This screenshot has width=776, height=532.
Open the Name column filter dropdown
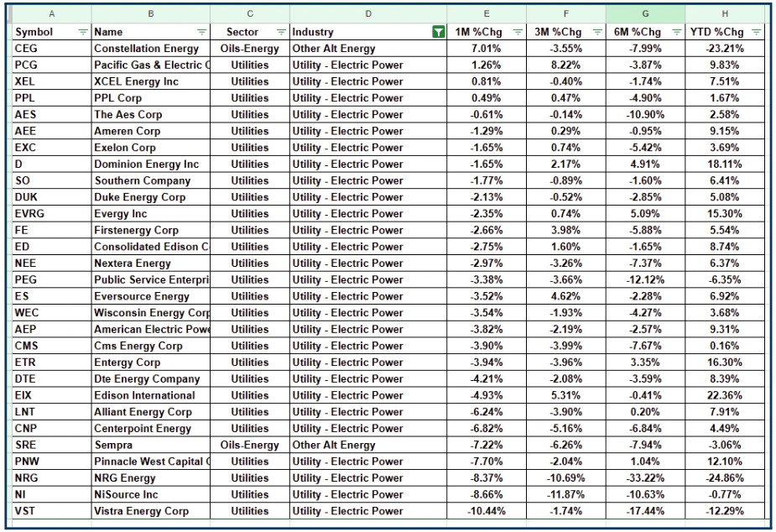click(x=201, y=32)
